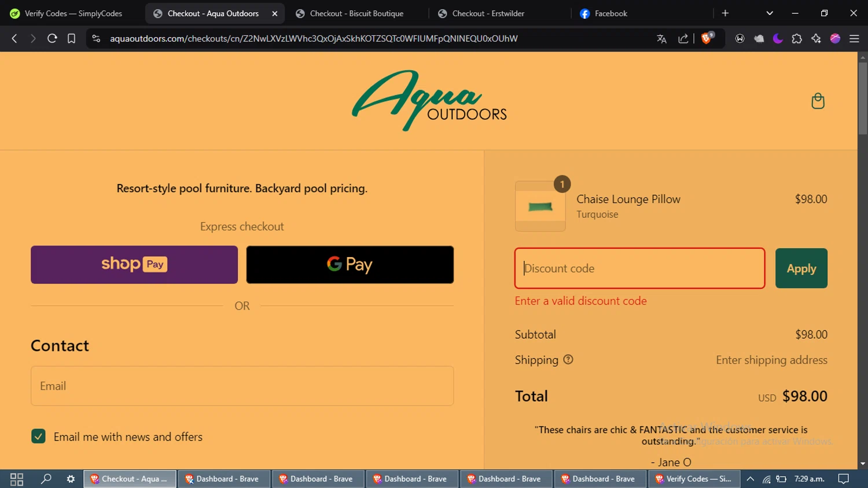Bookmark this page icon

tap(71, 38)
